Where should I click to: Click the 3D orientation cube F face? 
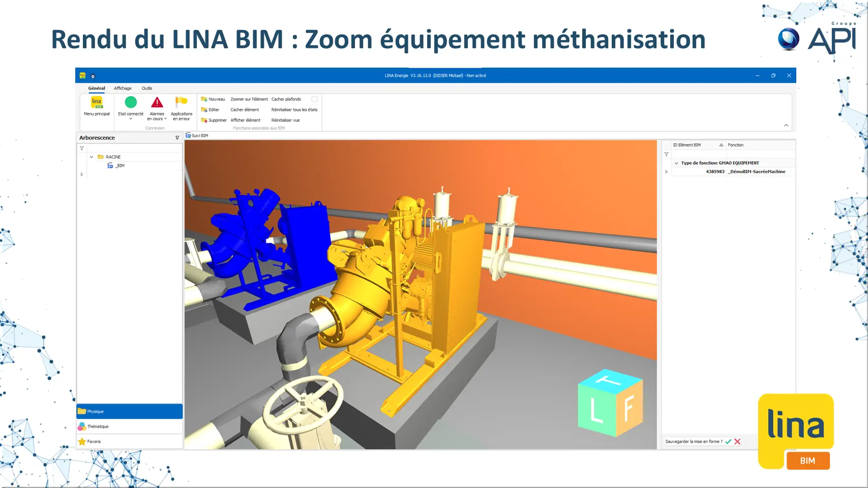630,408
